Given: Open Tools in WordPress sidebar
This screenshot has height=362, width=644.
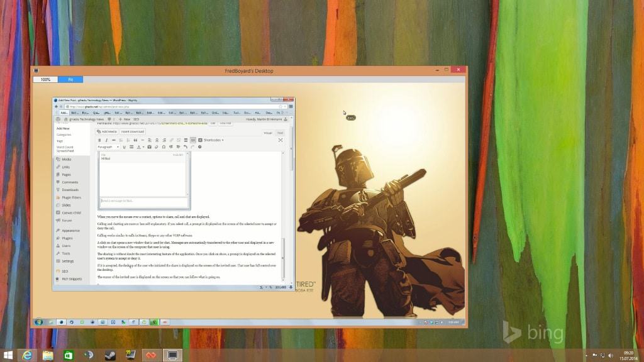Looking at the screenshot, I should point(65,254).
